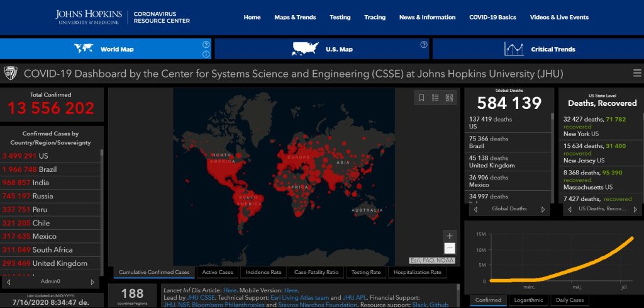Select Brazil row in confirmed cases list
The height and width of the screenshot is (308, 644).
click(x=50, y=169)
